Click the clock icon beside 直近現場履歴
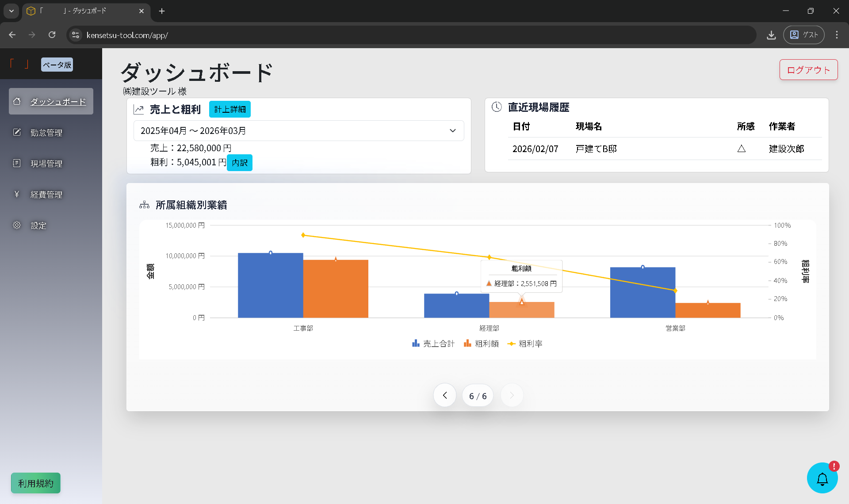 tap(497, 107)
